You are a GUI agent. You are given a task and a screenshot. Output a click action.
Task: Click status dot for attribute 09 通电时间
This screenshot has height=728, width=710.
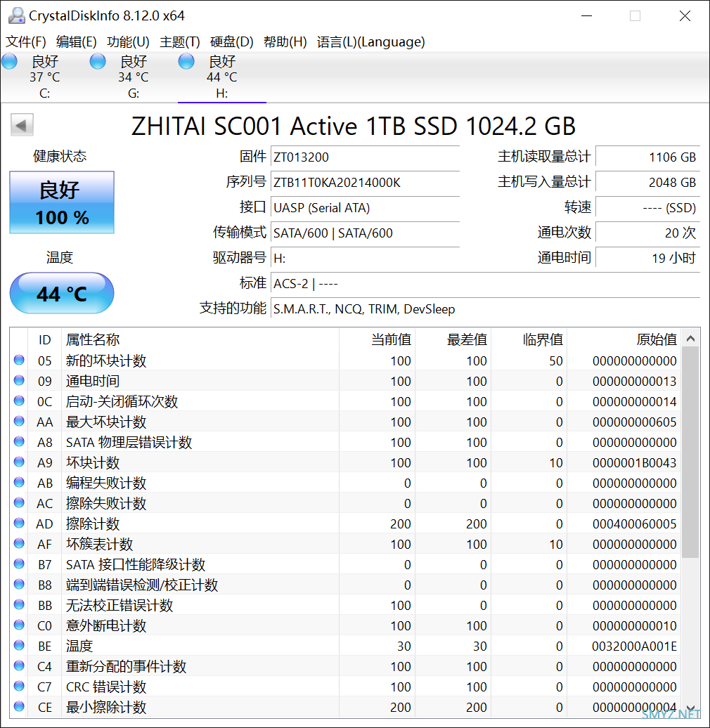tap(19, 380)
